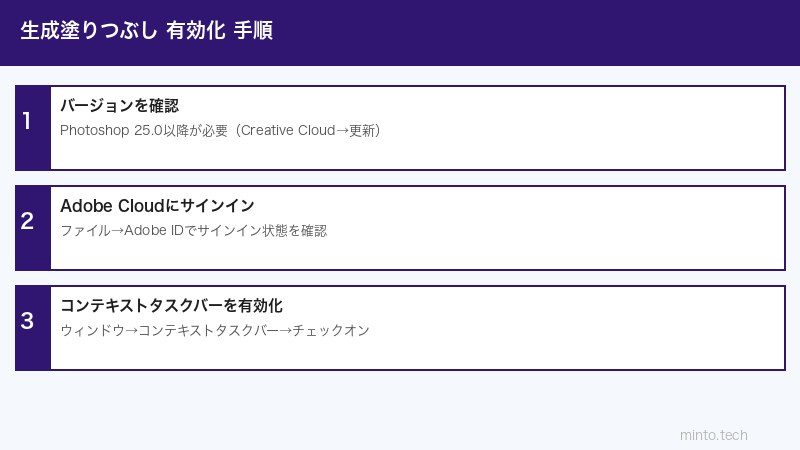Open the minto.tech watermark link

(x=713, y=435)
